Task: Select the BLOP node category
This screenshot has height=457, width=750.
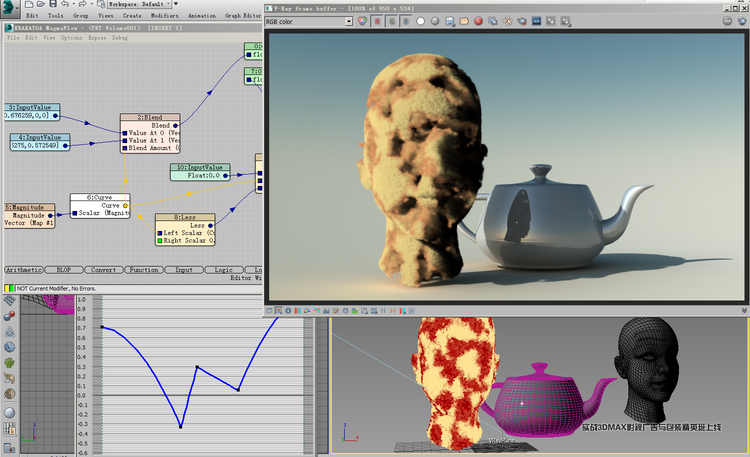Action: tap(64, 270)
